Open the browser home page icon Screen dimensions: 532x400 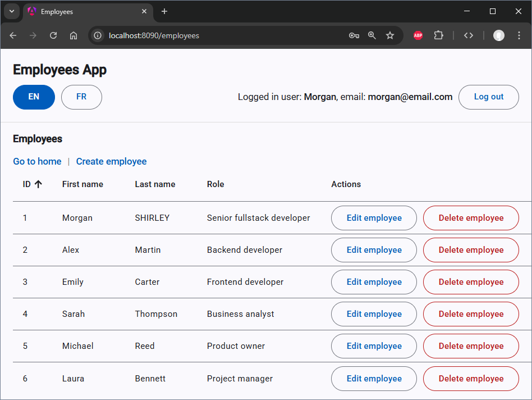[73, 35]
